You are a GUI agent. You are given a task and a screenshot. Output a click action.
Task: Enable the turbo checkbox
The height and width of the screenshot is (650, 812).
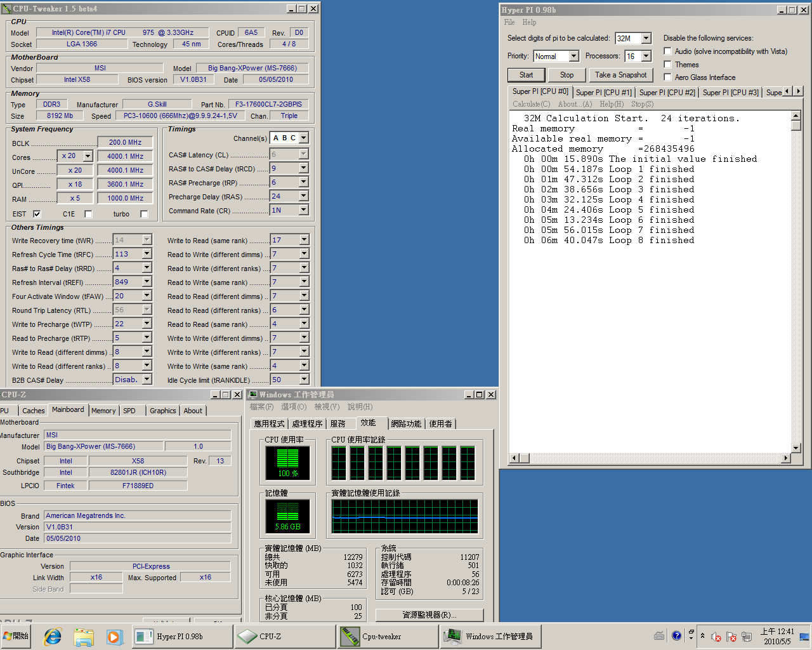pyautogui.click(x=144, y=214)
